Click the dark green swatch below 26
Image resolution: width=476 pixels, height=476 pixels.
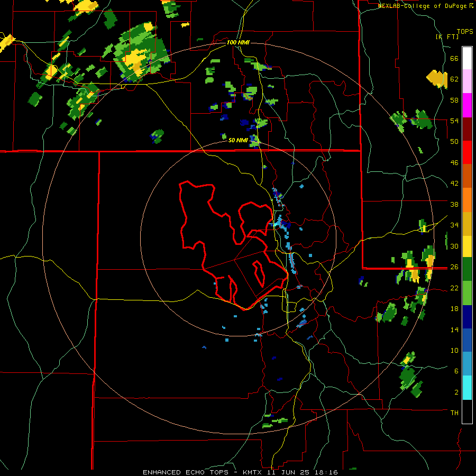(467, 269)
